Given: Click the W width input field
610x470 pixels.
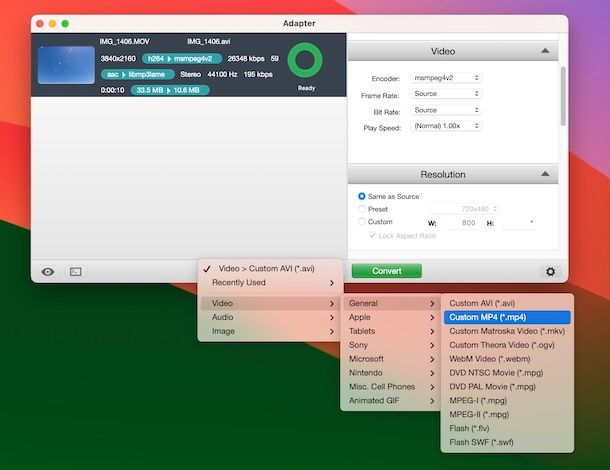Looking at the screenshot, I should pos(460,223).
